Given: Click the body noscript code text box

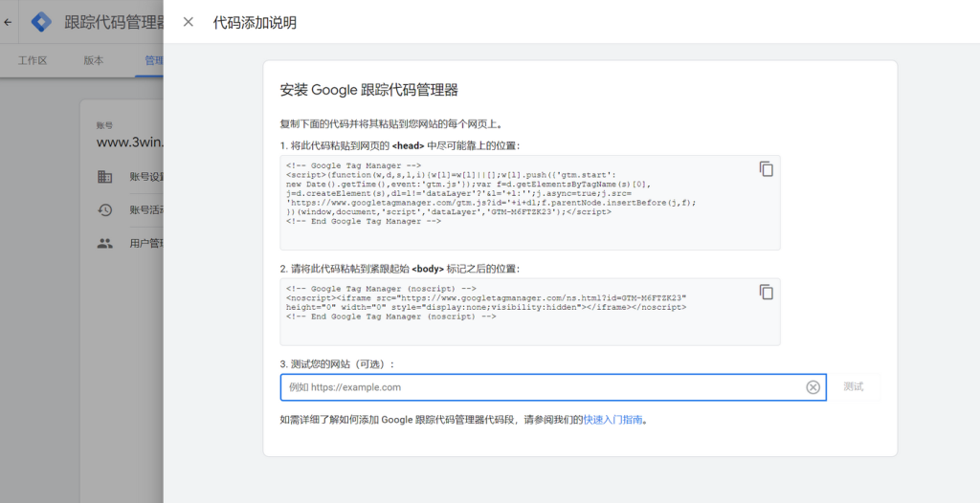Looking at the screenshot, I should [530, 312].
